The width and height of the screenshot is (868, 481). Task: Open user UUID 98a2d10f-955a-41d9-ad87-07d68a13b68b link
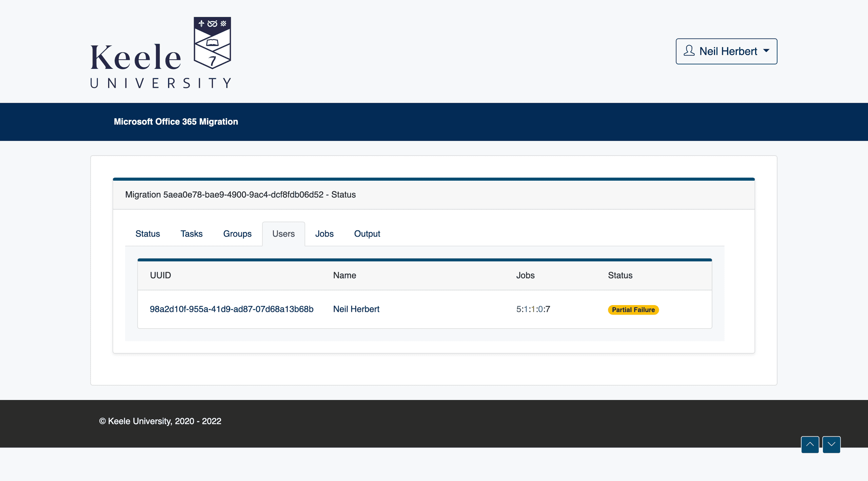(232, 309)
